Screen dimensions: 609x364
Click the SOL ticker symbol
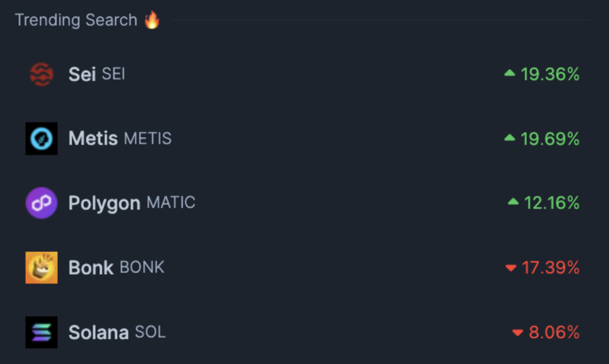pos(150,332)
